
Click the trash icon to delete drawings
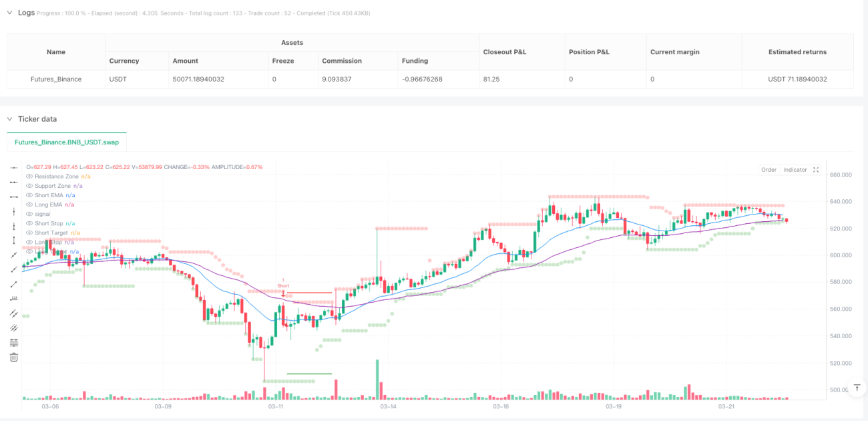click(13, 358)
